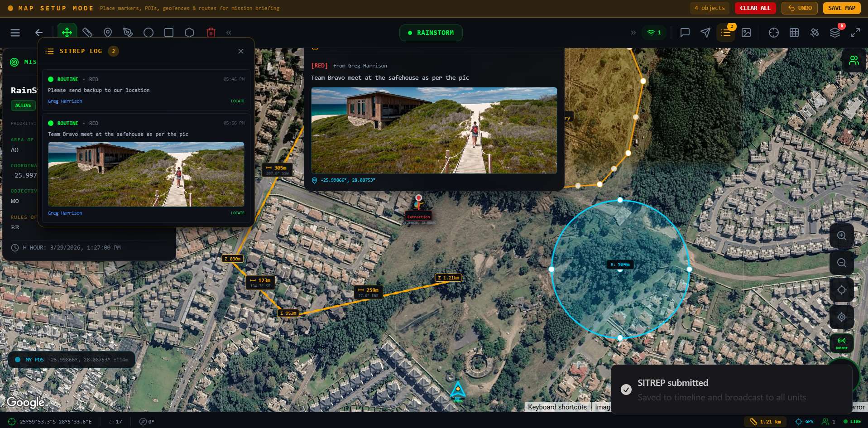868x428 pixels.
Task: Click the LIVE status indicator
Action: (852, 422)
